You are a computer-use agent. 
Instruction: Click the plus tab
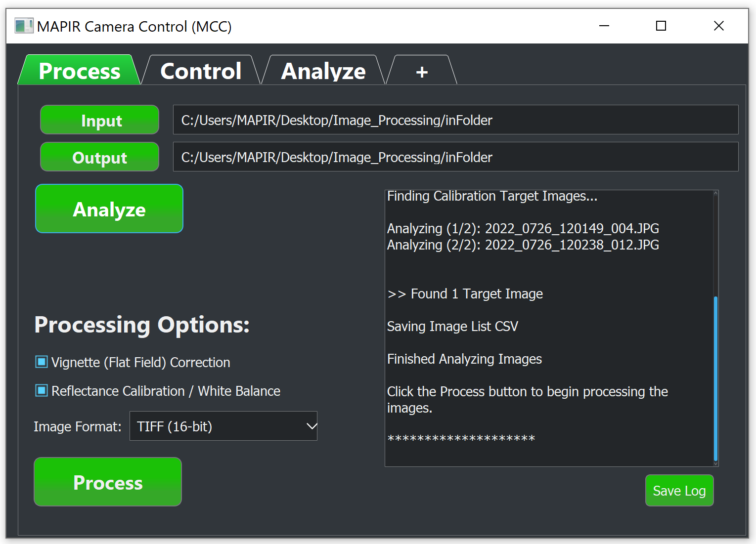pyautogui.click(x=421, y=72)
